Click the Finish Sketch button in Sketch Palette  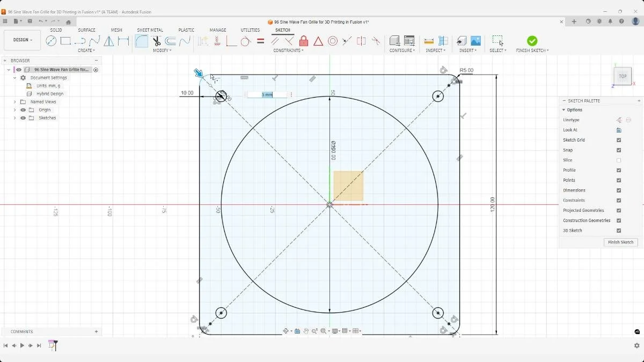[620, 242]
